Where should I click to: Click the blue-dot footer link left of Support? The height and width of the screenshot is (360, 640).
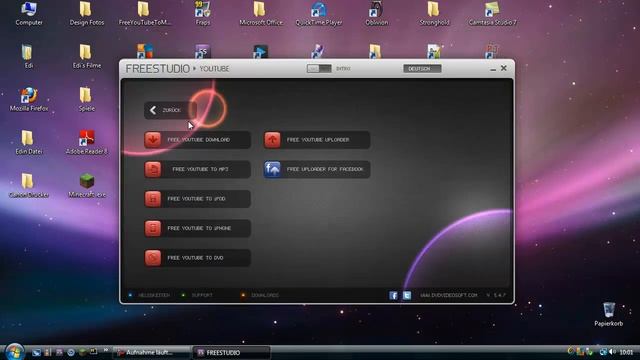point(153,295)
